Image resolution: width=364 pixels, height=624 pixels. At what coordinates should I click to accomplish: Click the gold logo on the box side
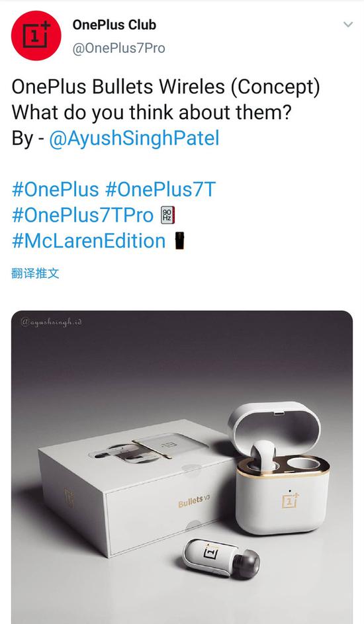tap(69, 498)
